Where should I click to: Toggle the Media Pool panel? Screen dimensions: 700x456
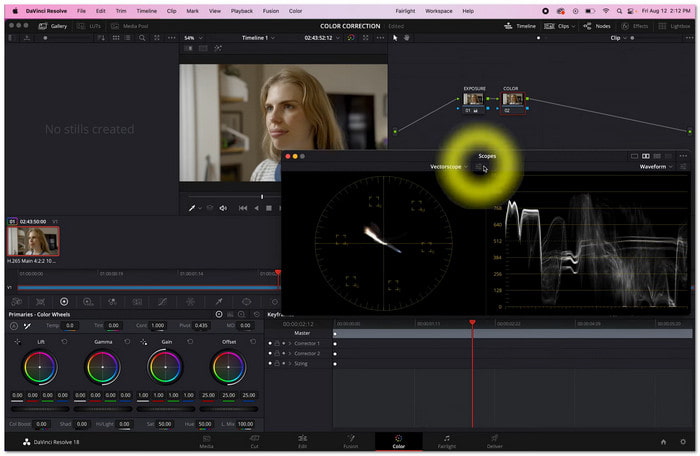129,26
